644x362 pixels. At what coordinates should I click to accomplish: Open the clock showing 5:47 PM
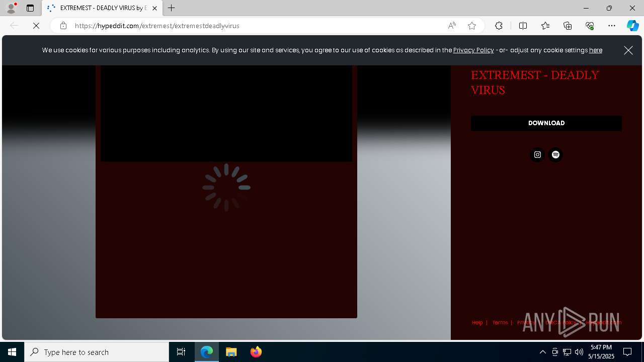click(601, 352)
